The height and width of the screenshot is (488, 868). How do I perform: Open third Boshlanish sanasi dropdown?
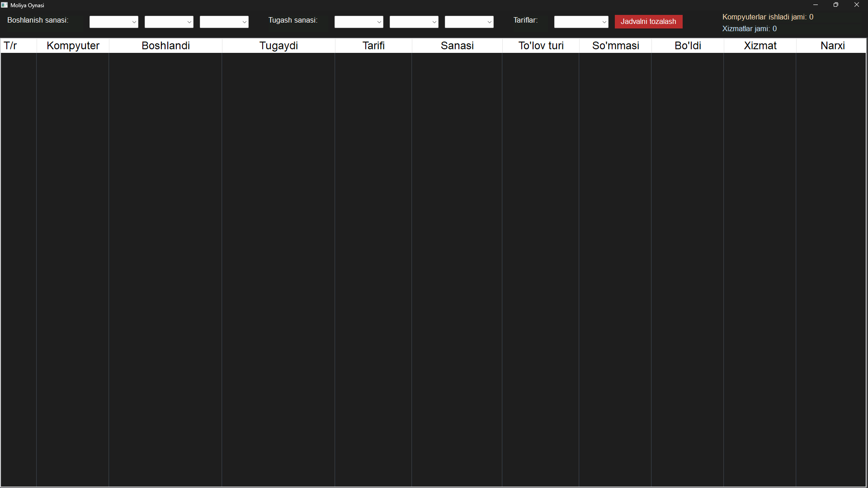point(224,22)
